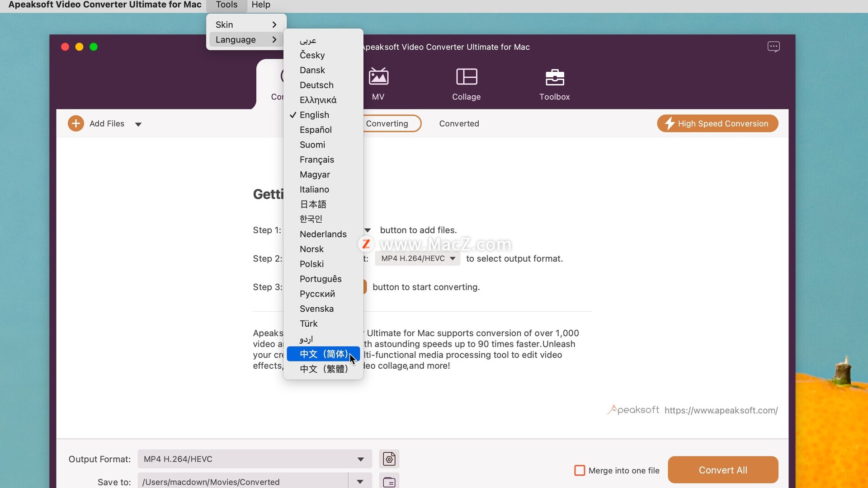The image size is (868, 488).
Task: Expand the Save to path dropdown arrow
Action: point(360,482)
